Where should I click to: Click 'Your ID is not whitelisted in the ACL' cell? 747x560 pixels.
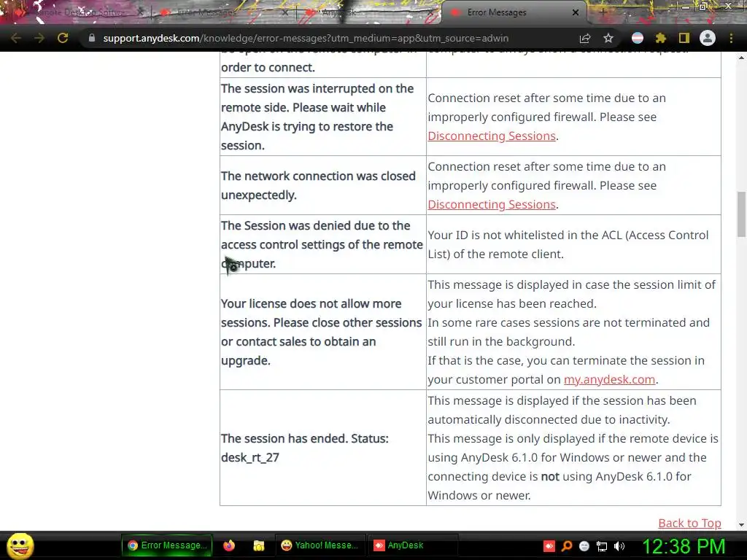point(573,244)
